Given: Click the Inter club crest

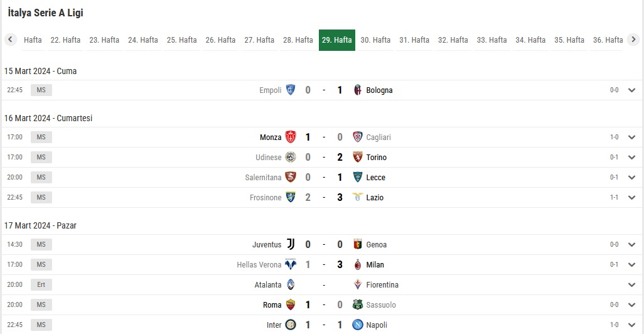Looking at the screenshot, I should [x=291, y=325].
